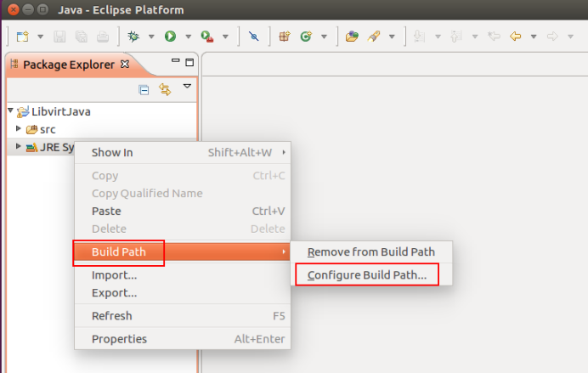This screenshot has width=588, height=373.
Task: Click the Collapse All icon
Action: (144, 90)
